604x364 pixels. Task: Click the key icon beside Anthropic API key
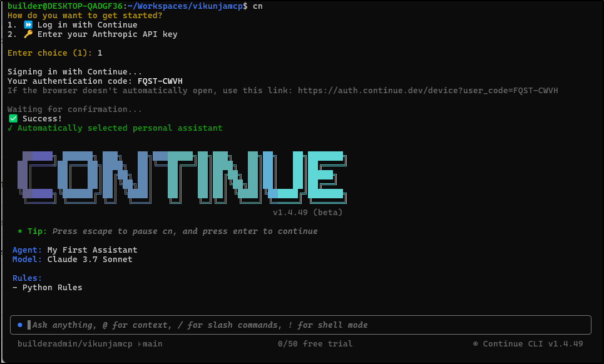tap(28, 34)
